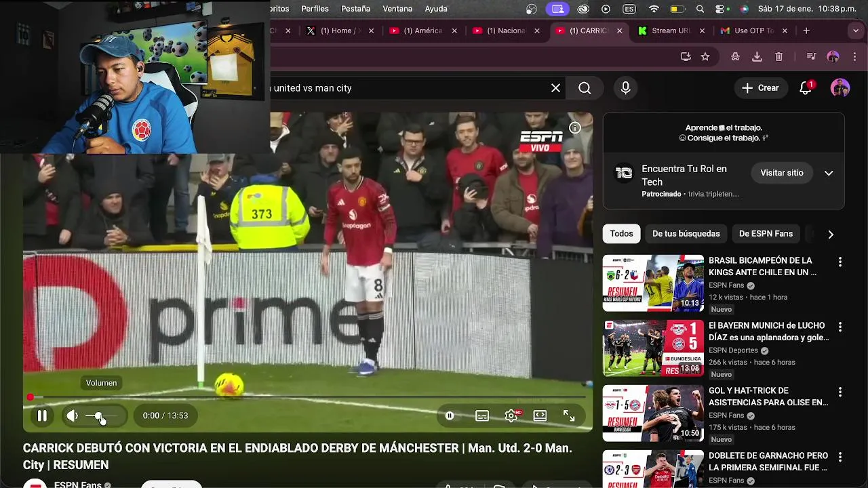Switch to theater mode

click(540, 415)
